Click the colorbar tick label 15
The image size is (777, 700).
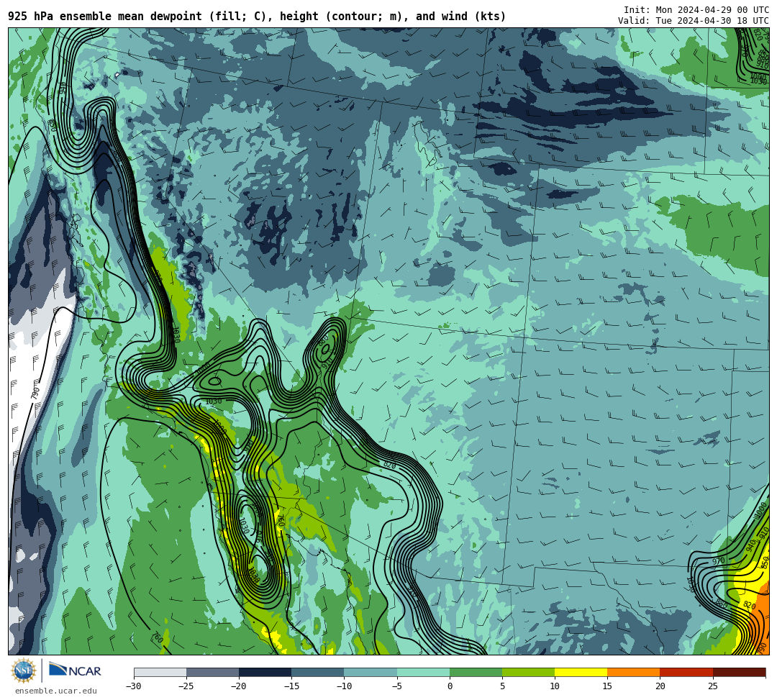pos(607,686)
